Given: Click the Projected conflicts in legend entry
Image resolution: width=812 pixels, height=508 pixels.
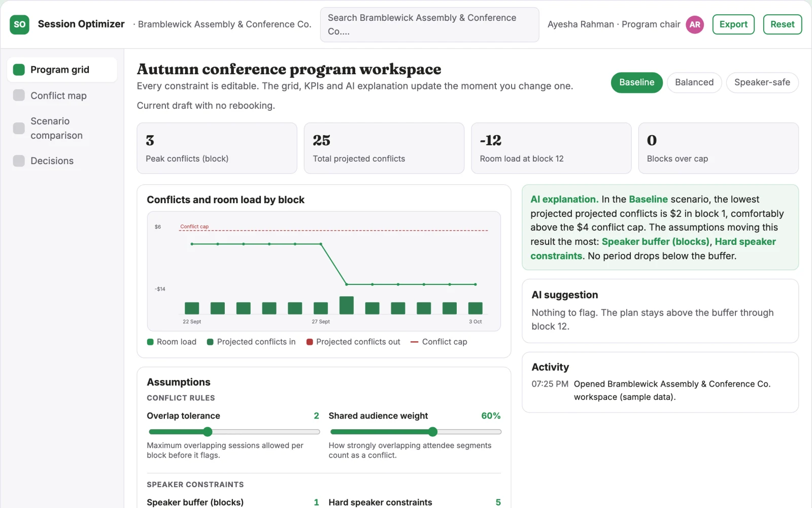Looking at the screenshot, I should click(251, 342).
